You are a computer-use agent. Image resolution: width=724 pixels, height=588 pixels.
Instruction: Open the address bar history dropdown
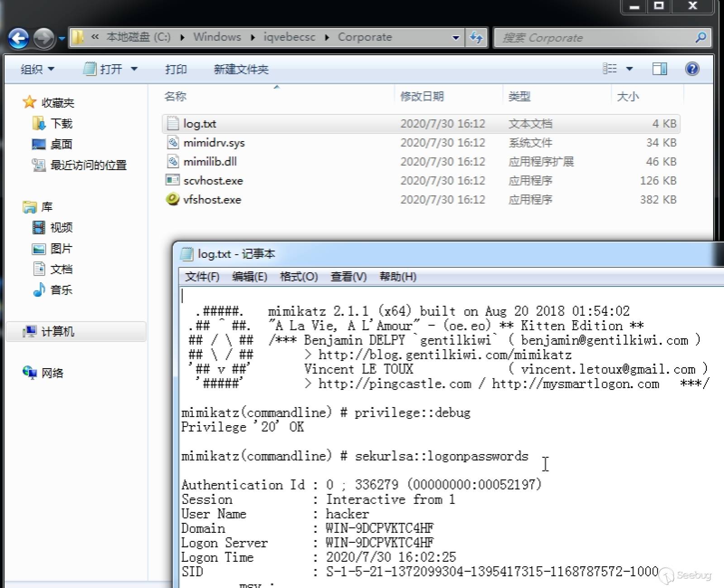[x=456, y=38]
